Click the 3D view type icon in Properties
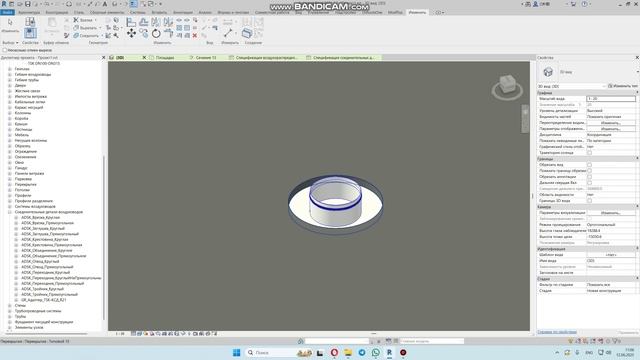Image resolution: width=640 pixels, height=360 pixels. [548, 72]
